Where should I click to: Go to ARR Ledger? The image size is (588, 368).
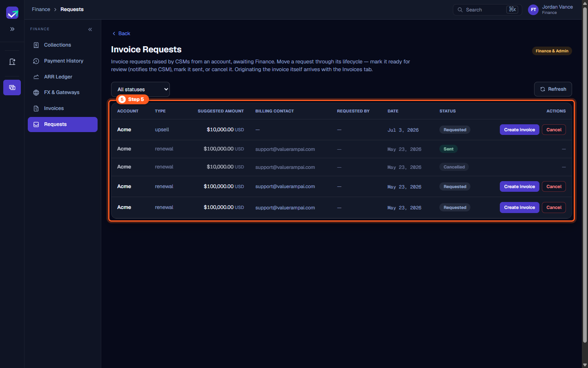[x=62, y=77]
